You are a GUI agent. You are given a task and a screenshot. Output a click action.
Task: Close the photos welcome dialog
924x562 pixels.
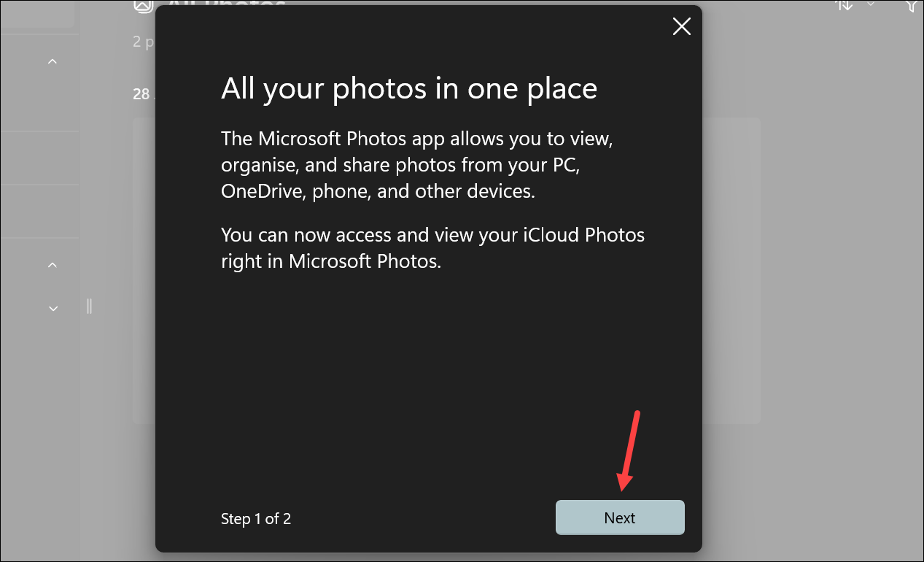coord(681,27)
